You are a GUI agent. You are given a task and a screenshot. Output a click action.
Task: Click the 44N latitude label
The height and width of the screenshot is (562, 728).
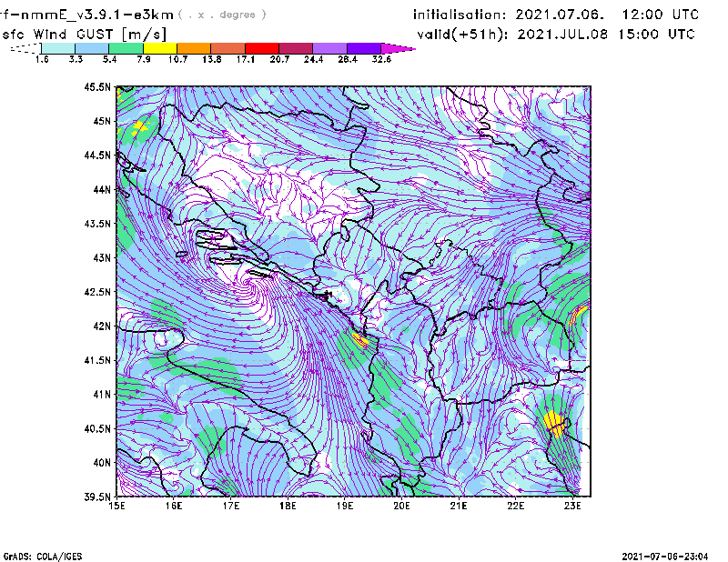point(102,189)
